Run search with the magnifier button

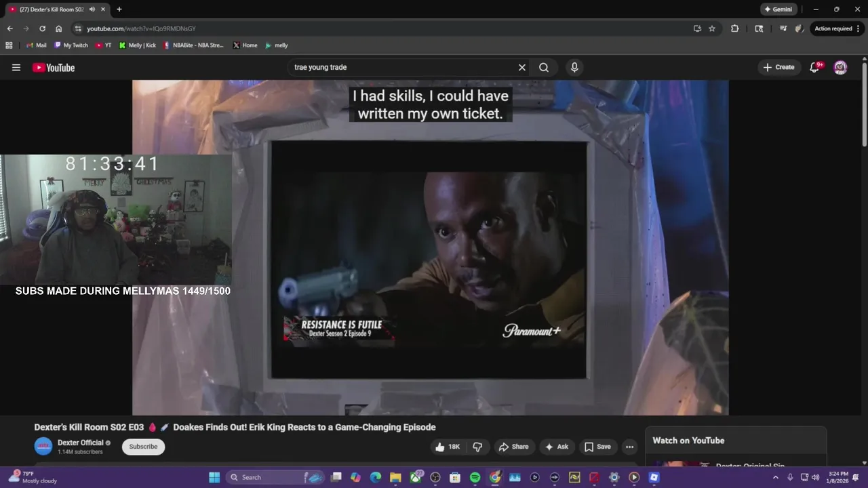[x=544, y=67]
